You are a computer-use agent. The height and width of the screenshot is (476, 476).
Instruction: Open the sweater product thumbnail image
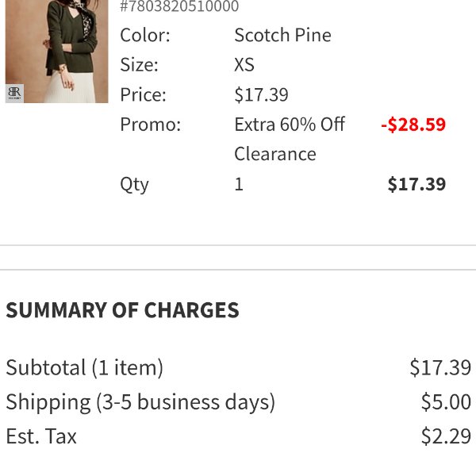57,52
